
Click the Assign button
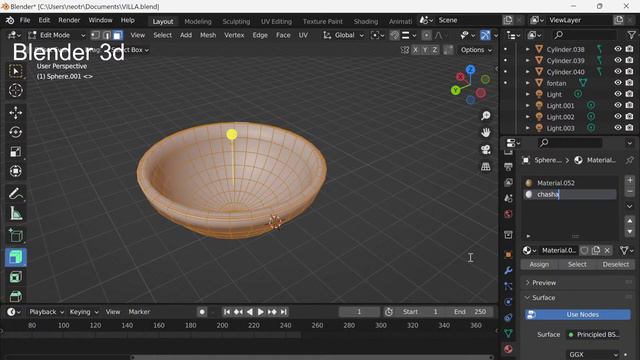pos(539,264)
